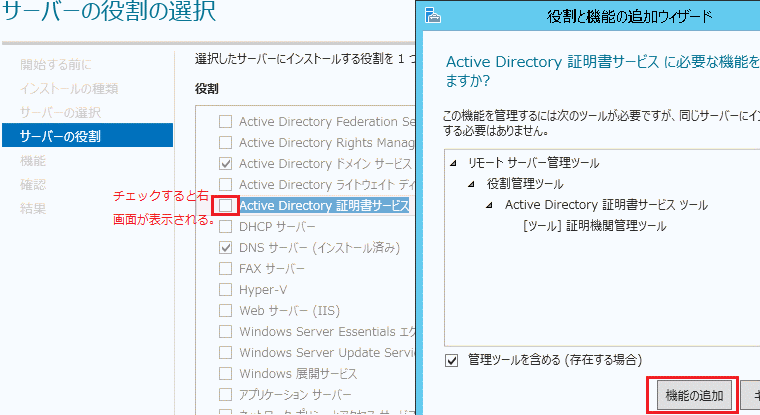
Task: Go to 確認 wizard step
Action: tap(33, 185)
